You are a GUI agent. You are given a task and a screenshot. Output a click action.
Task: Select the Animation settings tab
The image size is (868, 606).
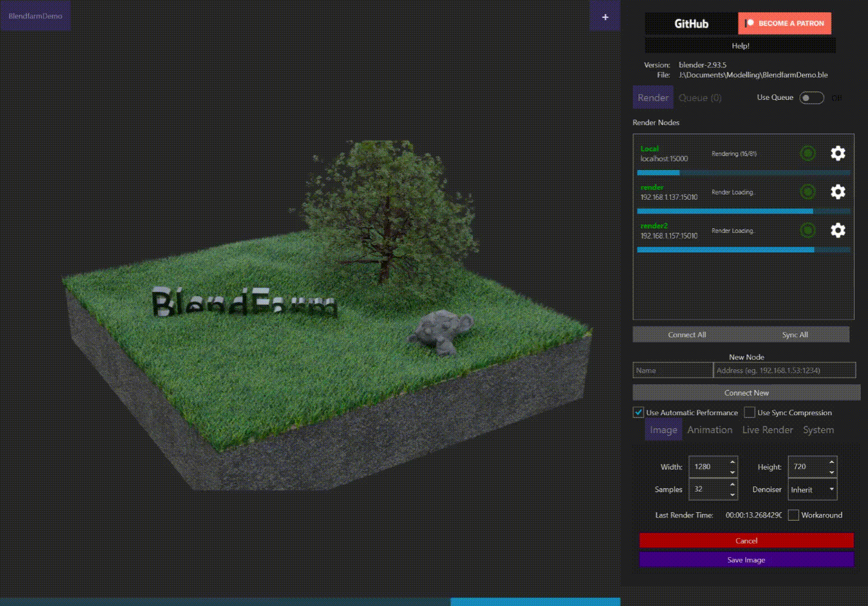(x=710, y=430)
